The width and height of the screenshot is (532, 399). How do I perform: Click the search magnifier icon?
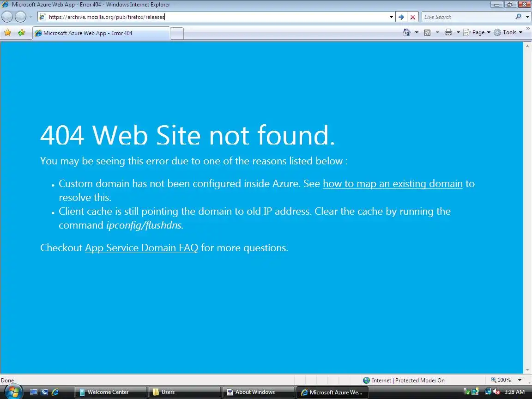pos(518,17)
